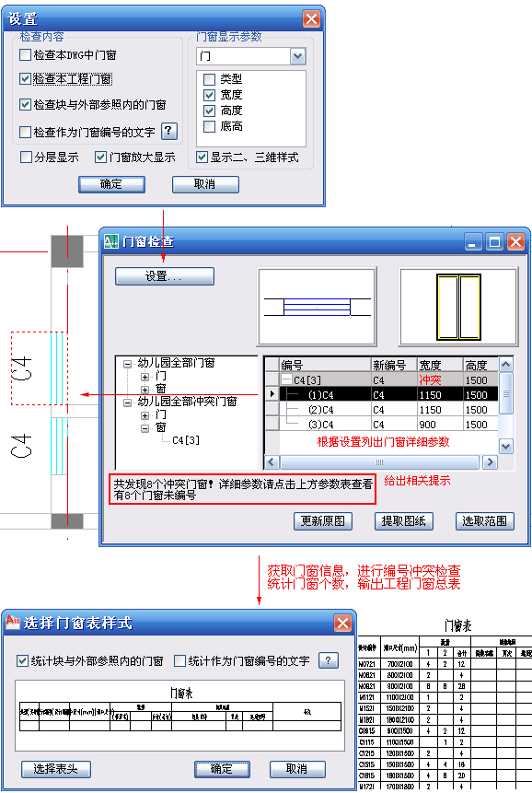This screenshot has height=793, width=532.
Task: Select C4[3] in the conflict tree
Action: click(x=186, y=440)
